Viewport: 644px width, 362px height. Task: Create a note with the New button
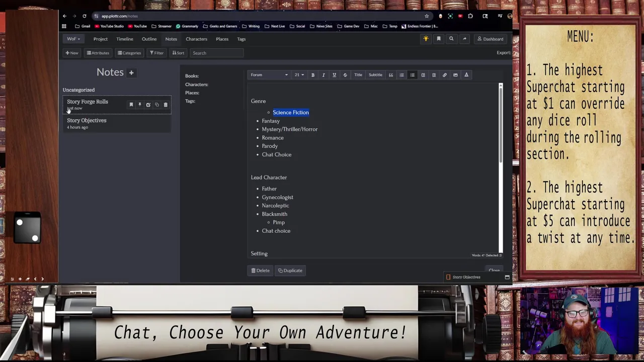click(72, 53)
